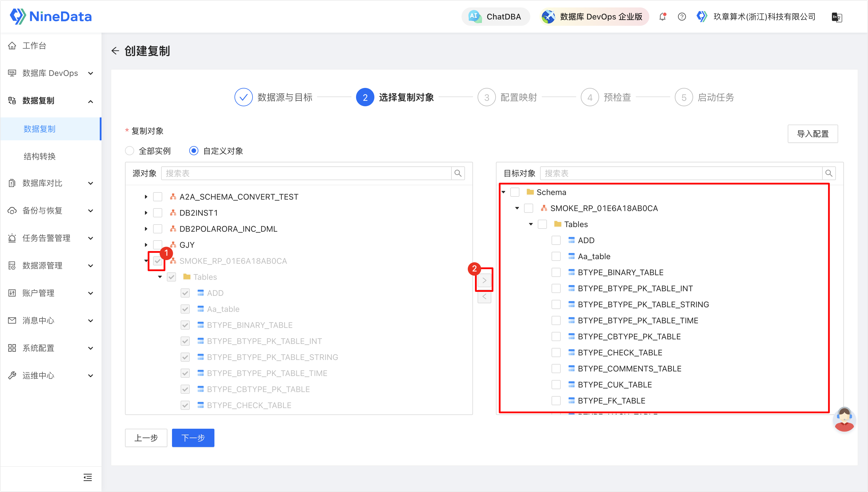Expand the A2A_SCHEMA_CONVERT_TEST tree node
Image resolution: width=868 pixels, height=492 pixels.
pos(146,196)
